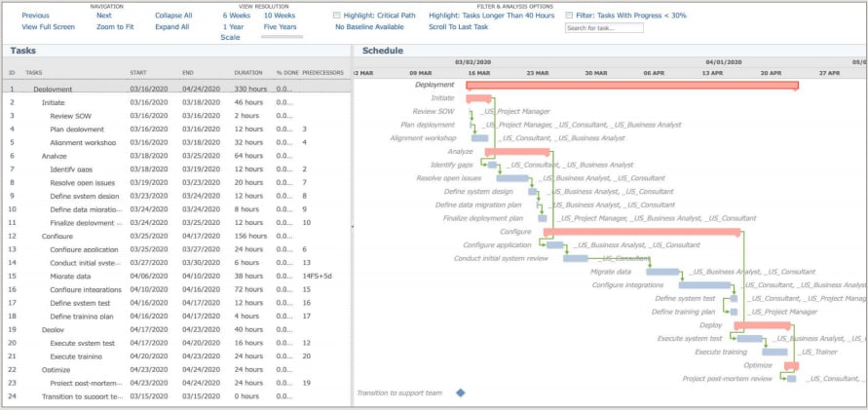This screenshot has width=868, height=410.
Task: Expand All tasks in the tree
Action: 172,26
